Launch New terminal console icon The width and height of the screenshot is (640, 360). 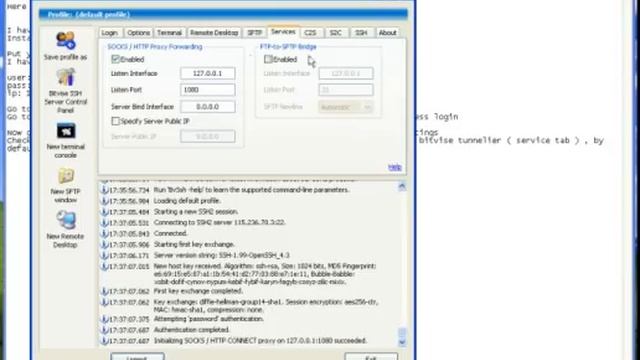point(66,131)
